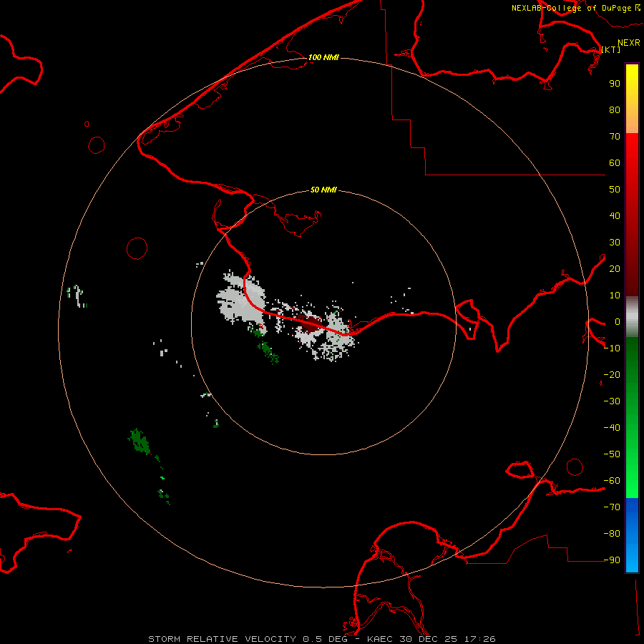644x644 pixels.
Task: Click the large gray echo area over the coastline
Action: point(241,299)
